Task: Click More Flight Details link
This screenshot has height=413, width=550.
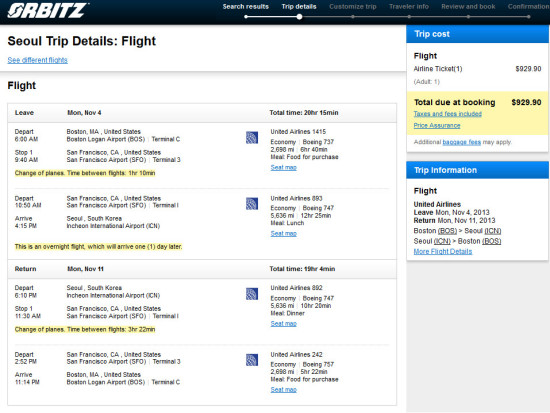Action: pyautogui.click(x=443, y=251)
